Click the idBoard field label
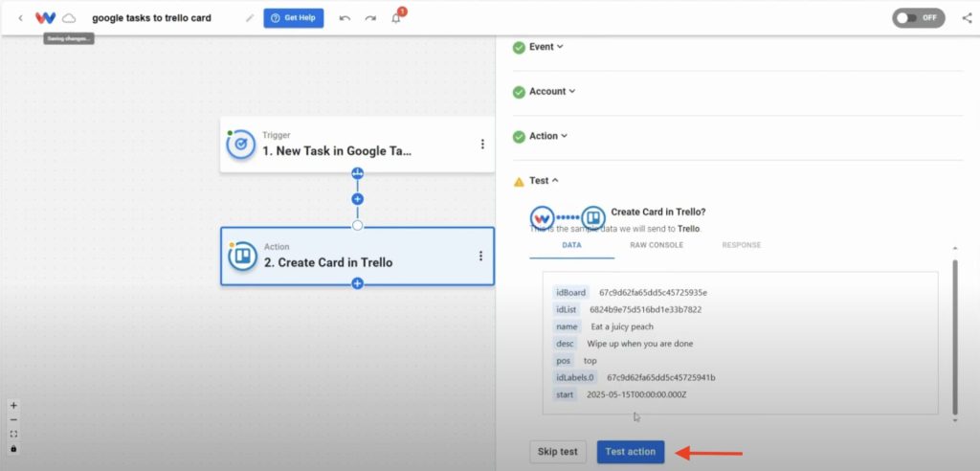The image size is (980, 471). point(571,292)
